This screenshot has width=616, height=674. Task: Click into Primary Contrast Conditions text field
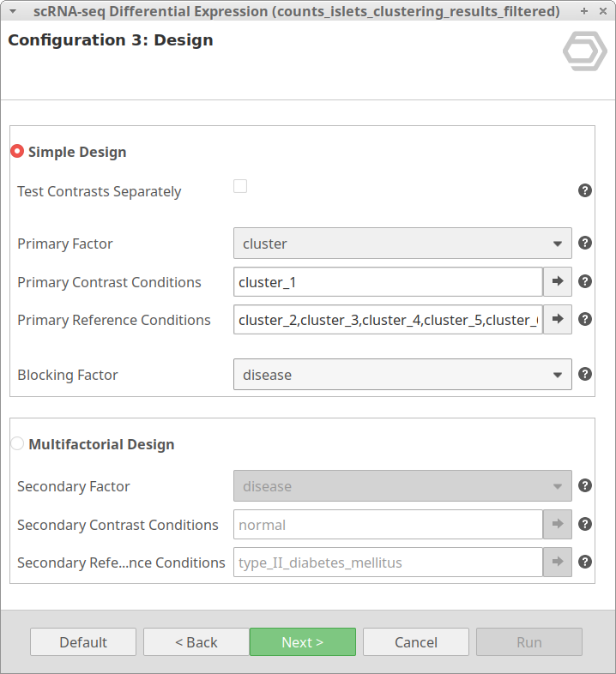point(388,281)
